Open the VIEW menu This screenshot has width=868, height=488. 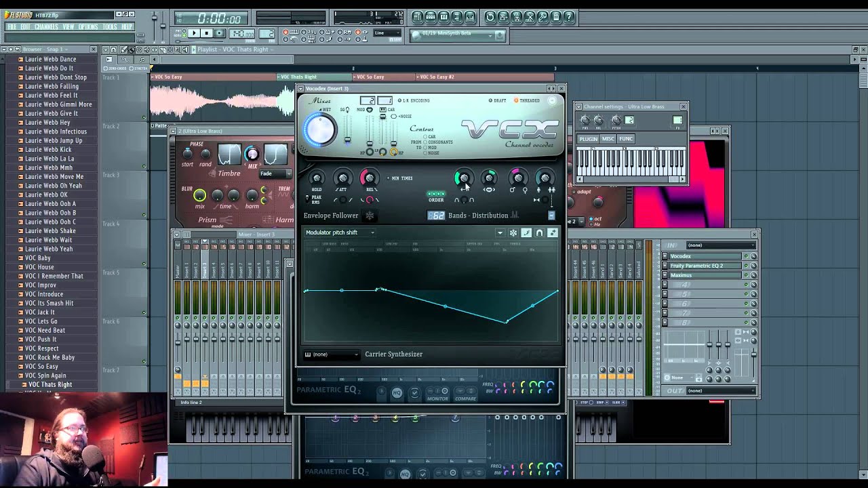(68, 26)
